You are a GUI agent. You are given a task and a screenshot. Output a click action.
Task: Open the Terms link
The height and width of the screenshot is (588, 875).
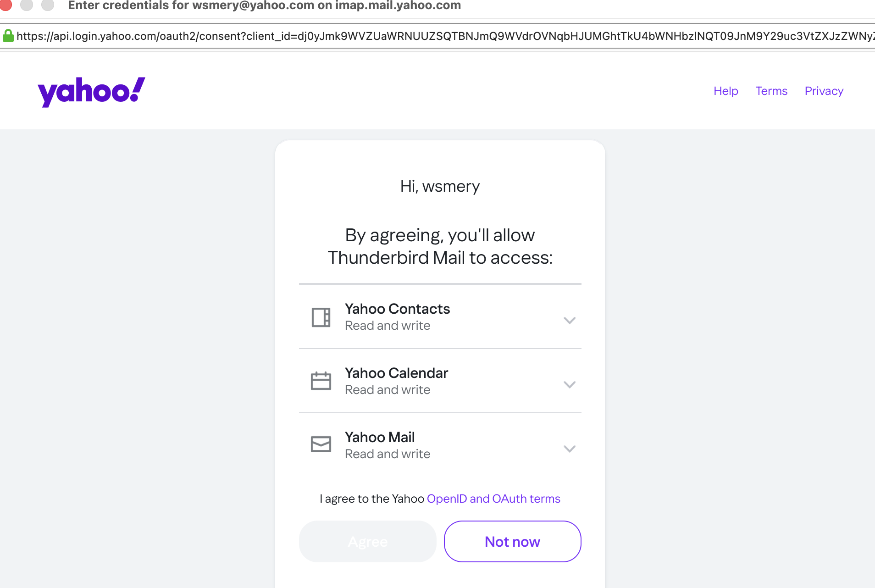click(x=771, y=91)
